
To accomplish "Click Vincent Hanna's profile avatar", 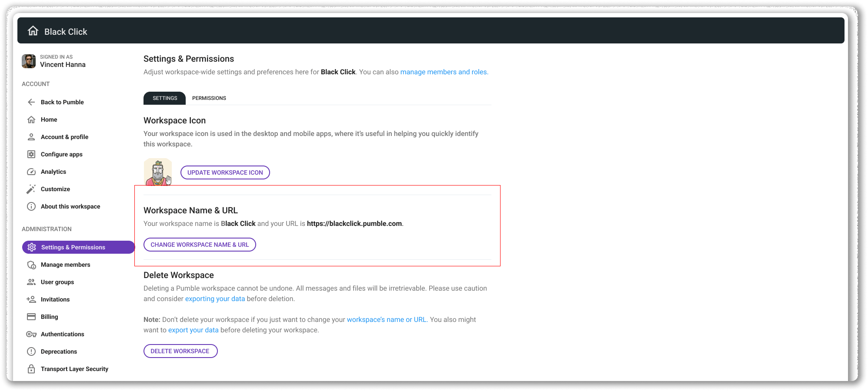I will tap(28, 61).
